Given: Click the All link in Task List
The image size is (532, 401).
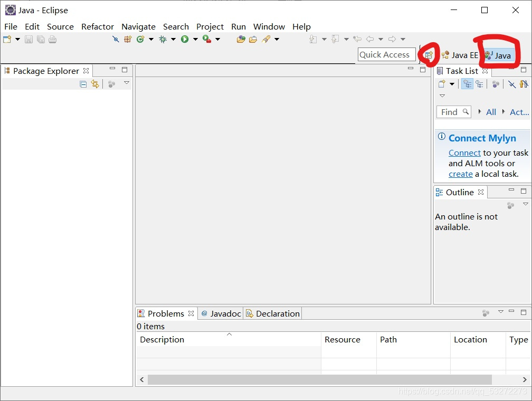Looking at the screenshot, I should tap(491, 112).
